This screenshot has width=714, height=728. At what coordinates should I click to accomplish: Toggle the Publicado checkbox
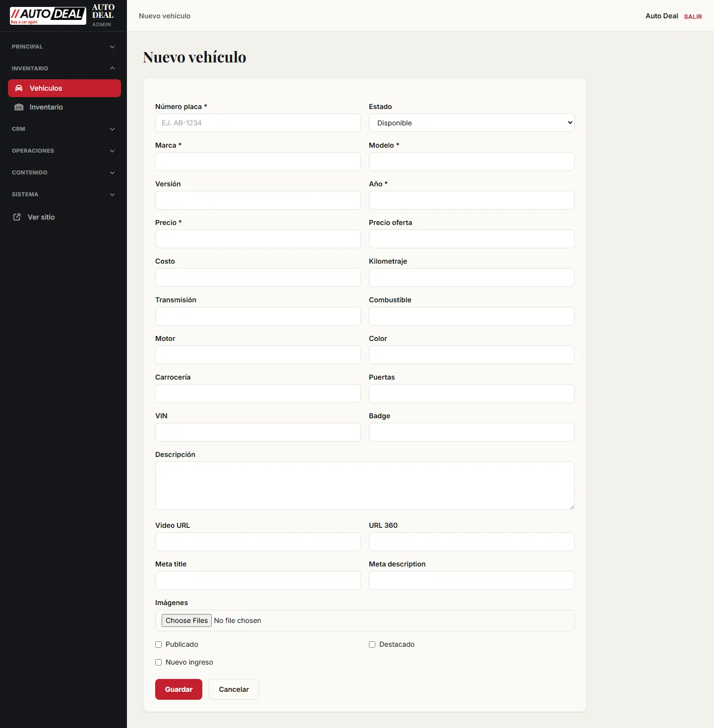click(x=159, y=644)
